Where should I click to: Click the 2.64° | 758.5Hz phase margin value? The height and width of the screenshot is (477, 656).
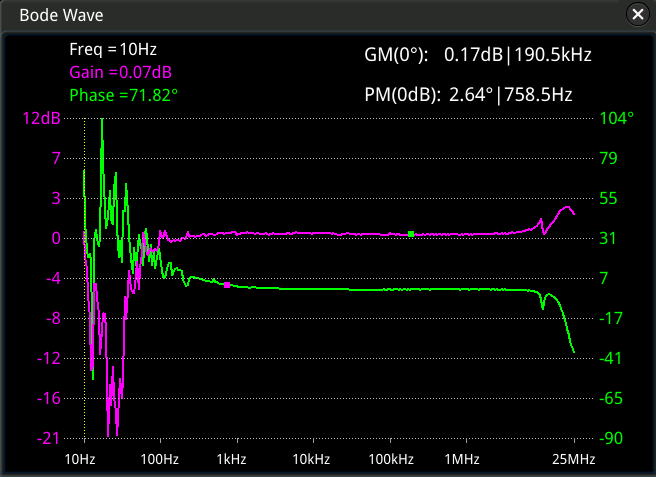tap(511, 95)
